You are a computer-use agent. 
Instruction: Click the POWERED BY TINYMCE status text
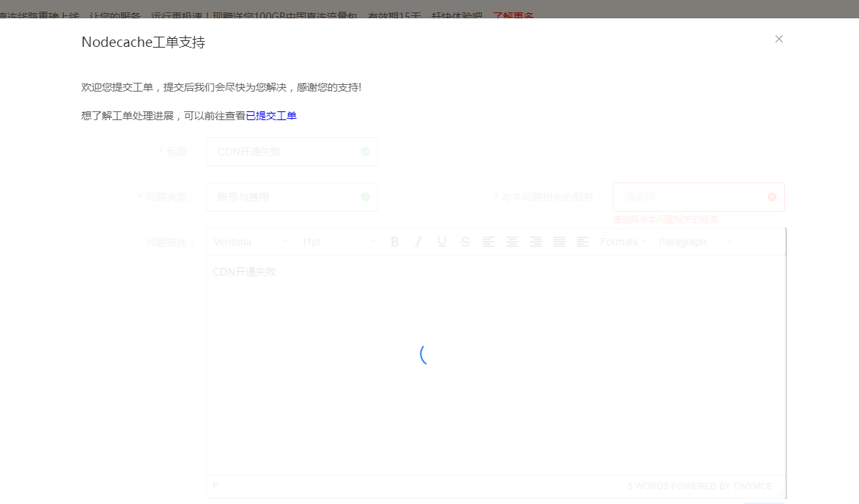coord(721,486)
